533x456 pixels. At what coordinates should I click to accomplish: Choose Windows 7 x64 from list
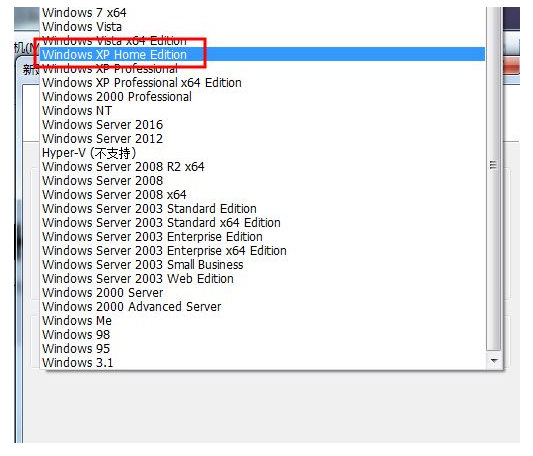262,13
